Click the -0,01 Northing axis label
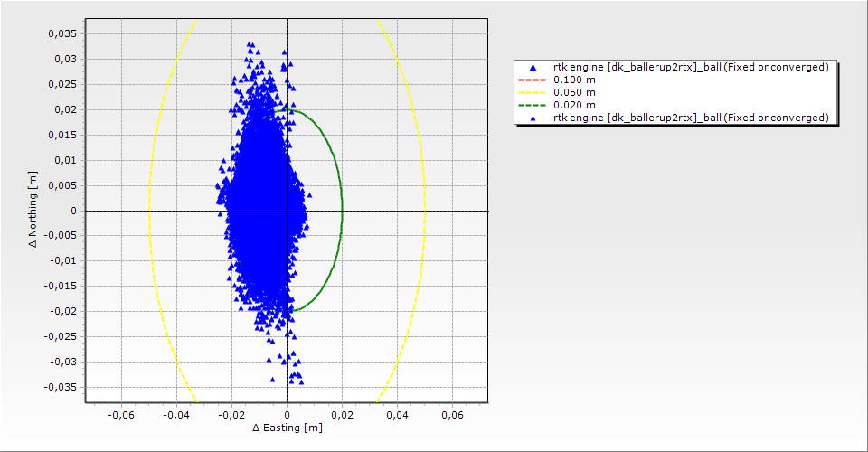The image size is (868, 452). [x=63, y=260]
